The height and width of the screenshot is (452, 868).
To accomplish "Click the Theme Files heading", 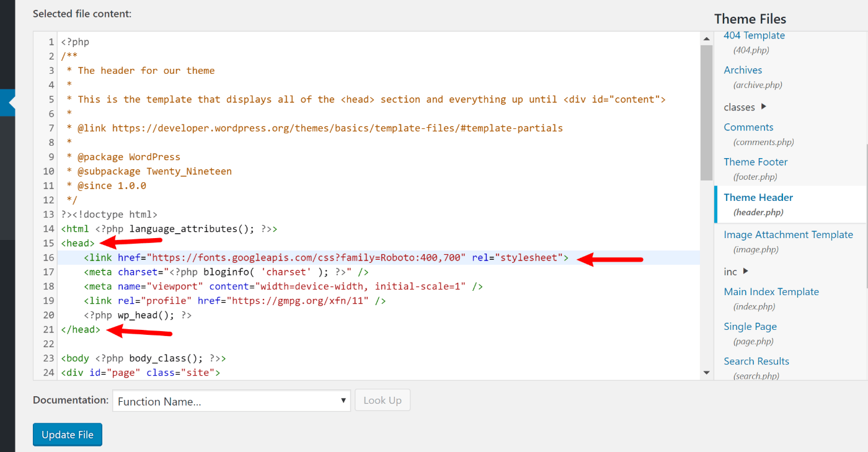I will coord(750,19).
